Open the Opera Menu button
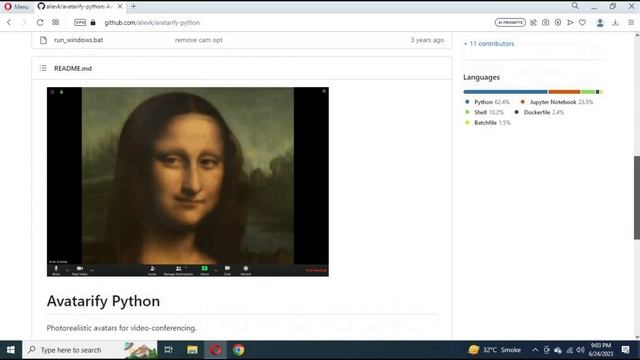Image resolution: width=640 pixels, height=360 pixels. click(x=16, y=7)
